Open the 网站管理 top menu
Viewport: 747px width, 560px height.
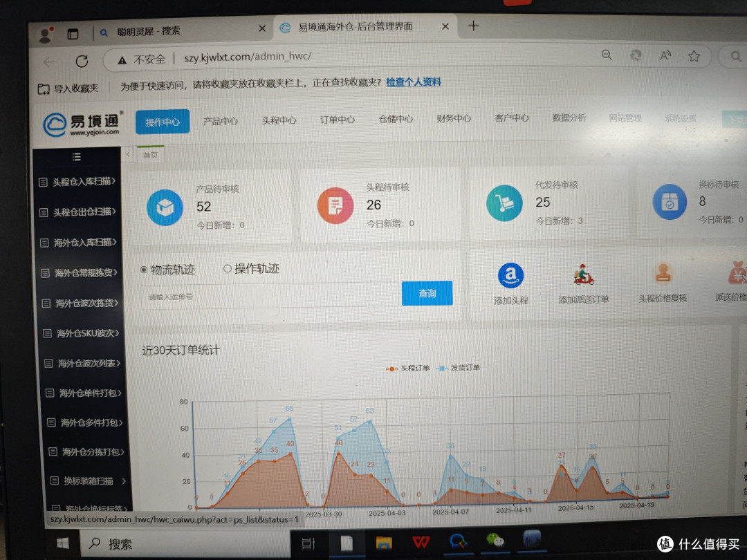(625, 118)
